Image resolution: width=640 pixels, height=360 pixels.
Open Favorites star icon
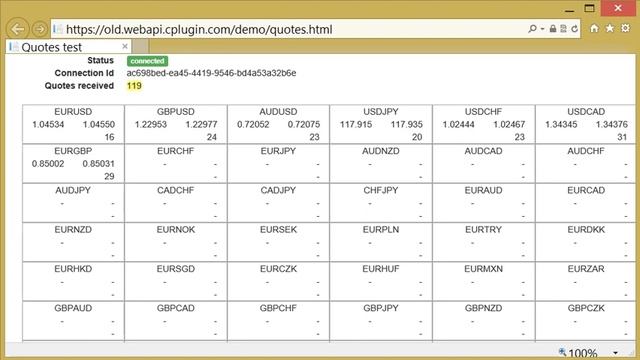point(610,28)
